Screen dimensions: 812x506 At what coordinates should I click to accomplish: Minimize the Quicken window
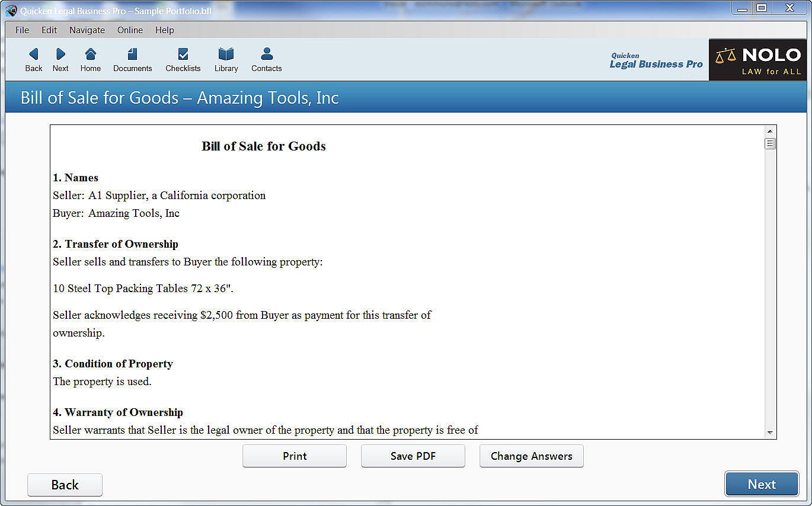[743, 8]
